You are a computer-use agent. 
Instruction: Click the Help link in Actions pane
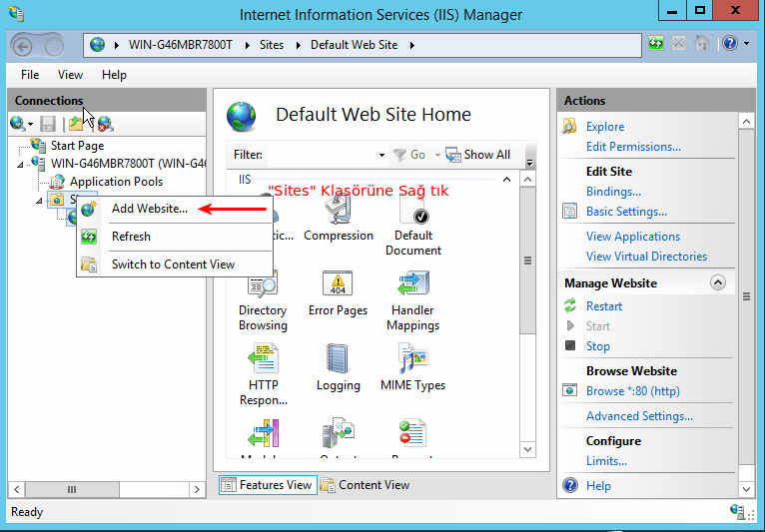coord(598,486)
